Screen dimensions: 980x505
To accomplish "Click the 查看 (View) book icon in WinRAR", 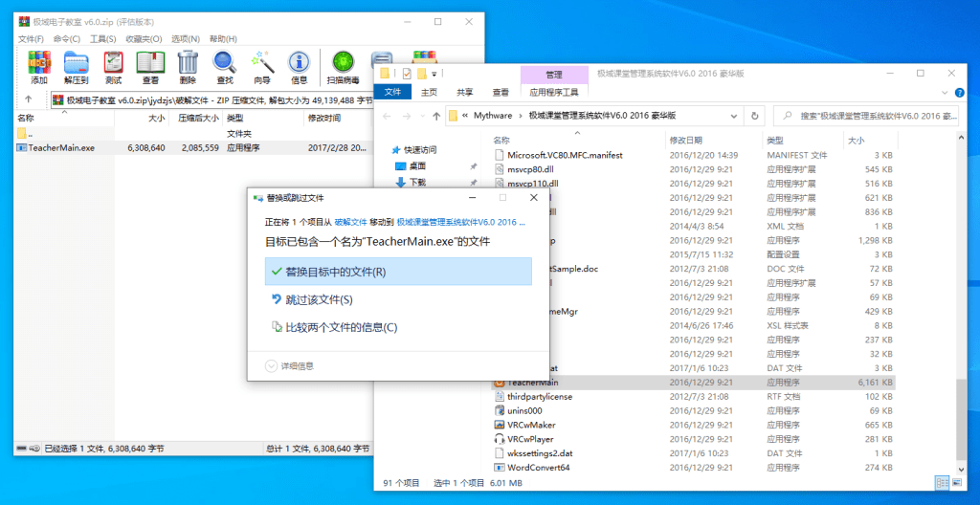I will 150,68.
